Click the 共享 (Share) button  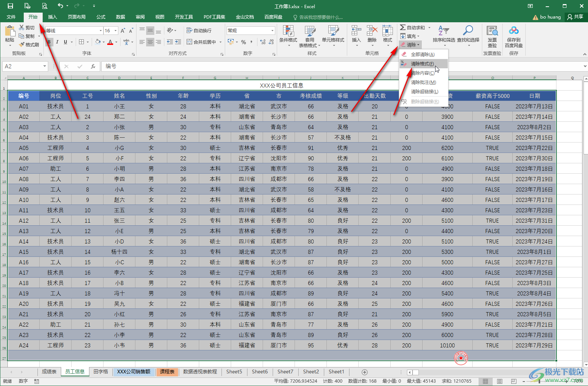[575, 17]
